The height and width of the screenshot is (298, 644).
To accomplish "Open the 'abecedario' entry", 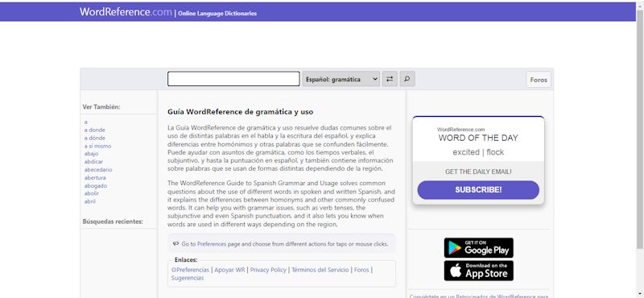I will 98,170.
